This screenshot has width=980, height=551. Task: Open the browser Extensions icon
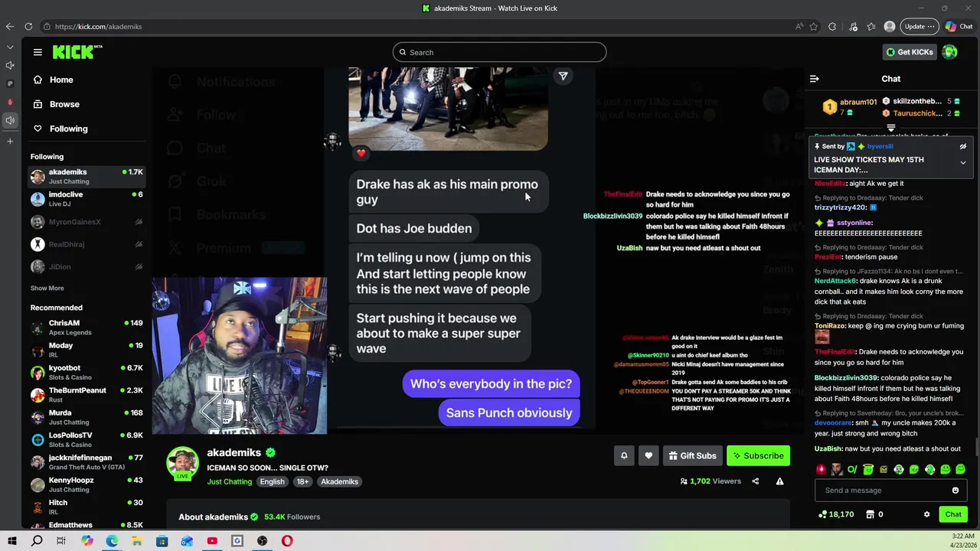tap(832, 26)
